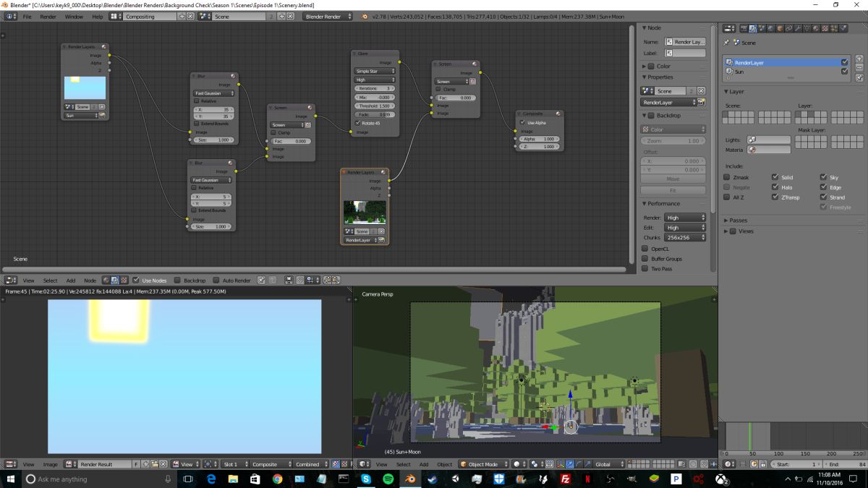Toggle the 3D manipulator in 3D view header
Screen dimensions: 868x488
point(561,464)
